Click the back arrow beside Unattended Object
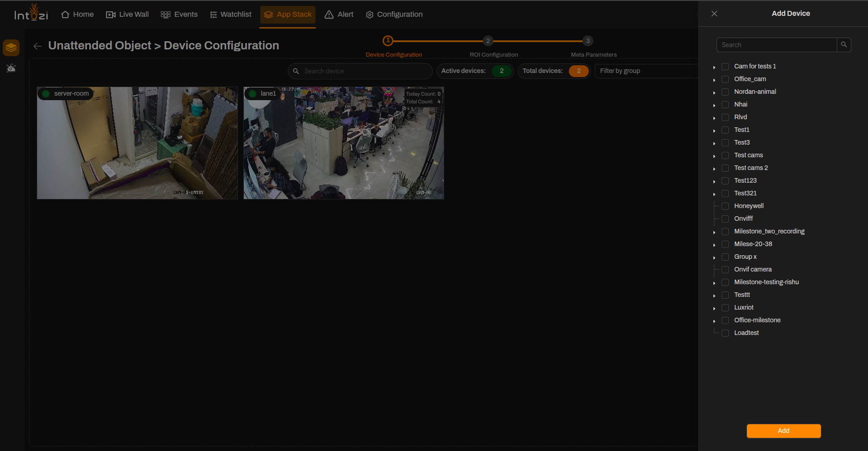 38,46
